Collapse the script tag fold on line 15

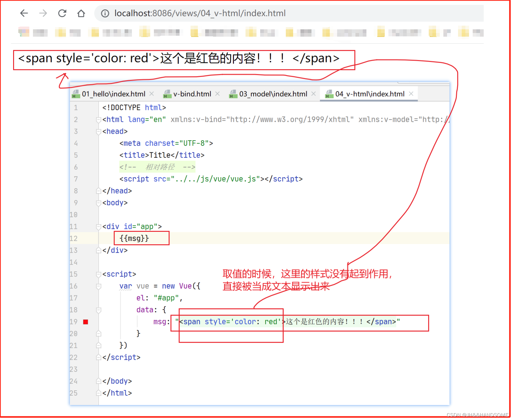point(98,274)
